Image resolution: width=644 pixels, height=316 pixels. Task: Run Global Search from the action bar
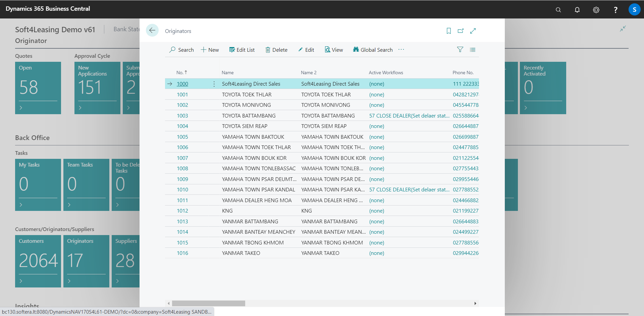coord(372,49)
